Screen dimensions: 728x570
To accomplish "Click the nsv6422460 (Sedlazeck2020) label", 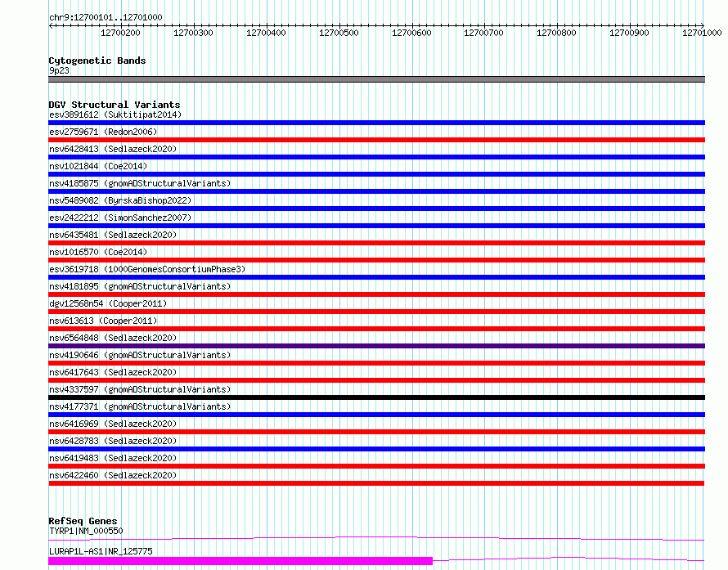I will 113,475.
